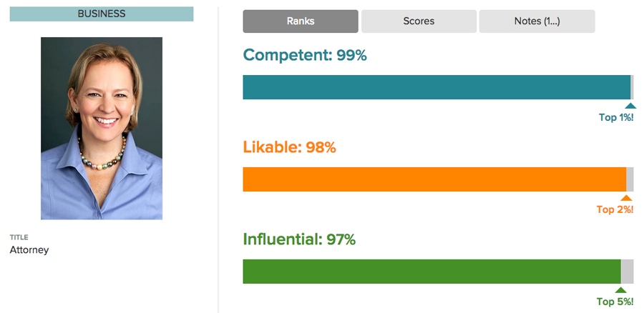Select the profile photo thumbnail
The image size is (644, 313).
(x=102, y=129)
